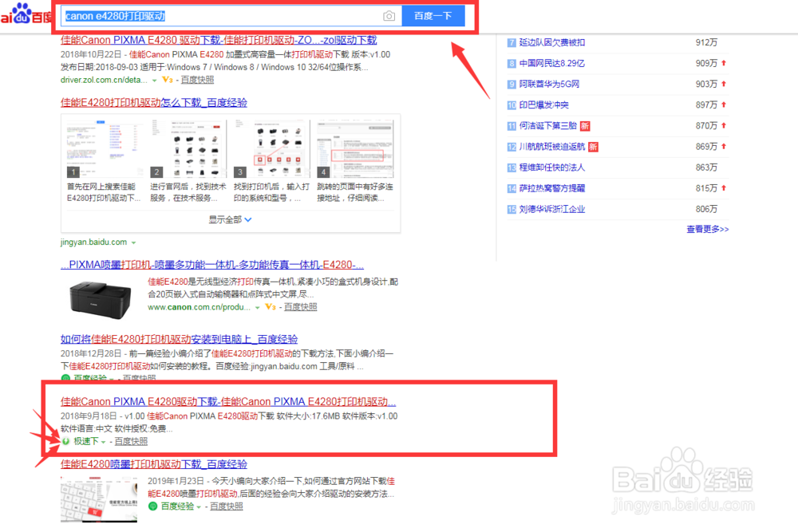798x532 pixels.
Task: Click 查看更多>> under hot searches
Action: [707, 230]
